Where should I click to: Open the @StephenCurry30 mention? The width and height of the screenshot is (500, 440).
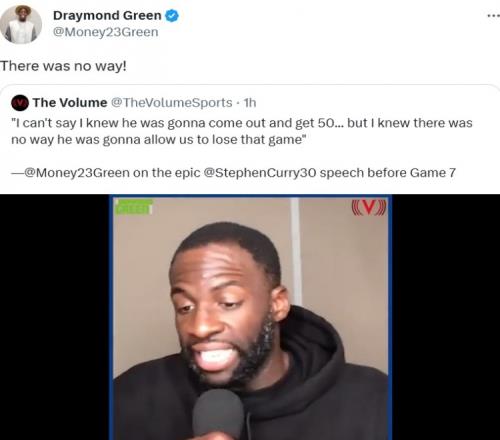coord(260,173)
